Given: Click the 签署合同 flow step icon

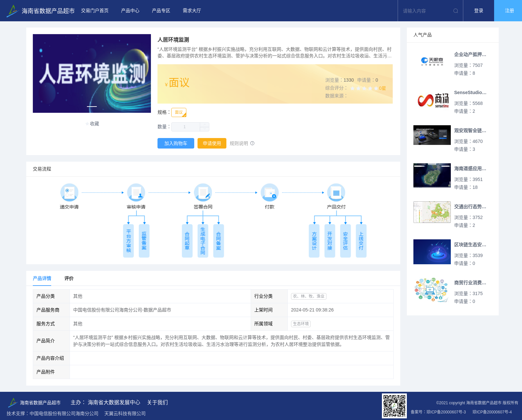Looking at the screenshot, I should [x=203, y=192].
